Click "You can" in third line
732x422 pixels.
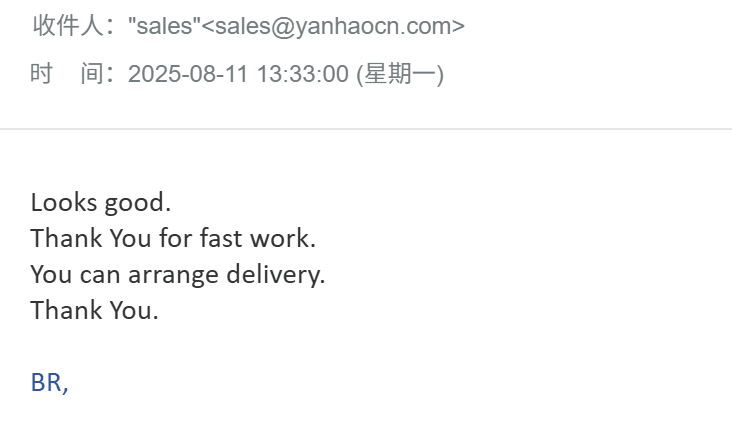click(x=76, y=274)
